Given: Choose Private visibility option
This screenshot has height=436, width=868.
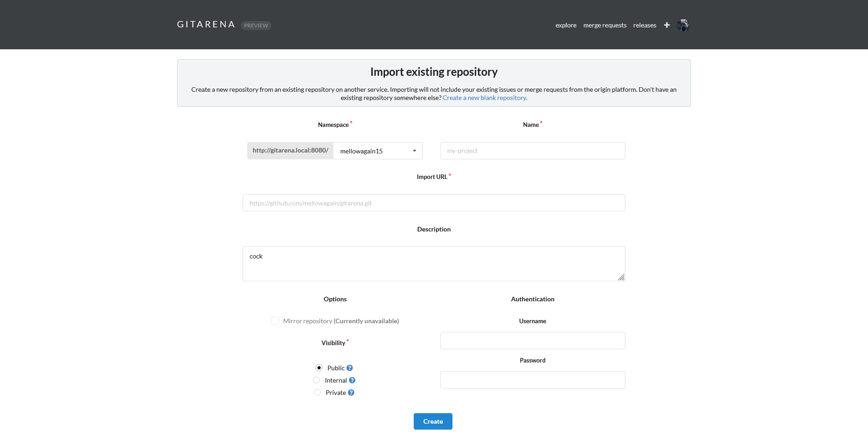Looking at the screenshot, I should click(x=317, y=393).
